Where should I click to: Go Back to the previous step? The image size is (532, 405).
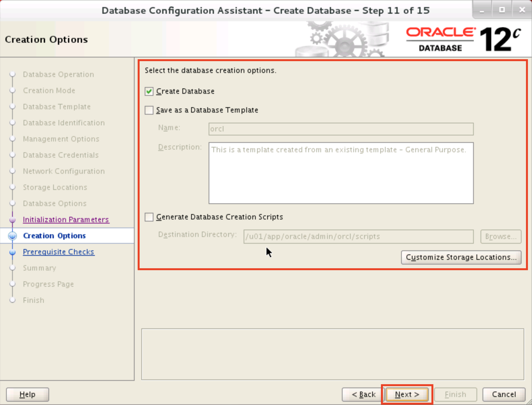click(363, 394)
